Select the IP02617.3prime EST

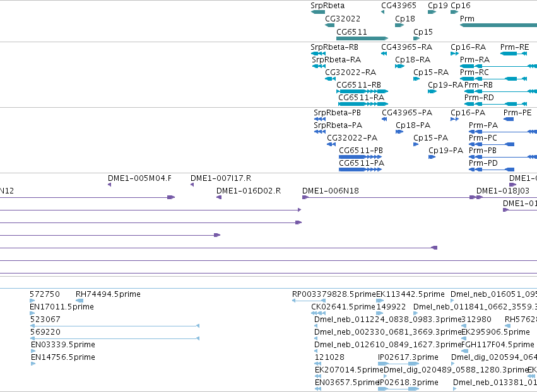(x=399, y=364)
